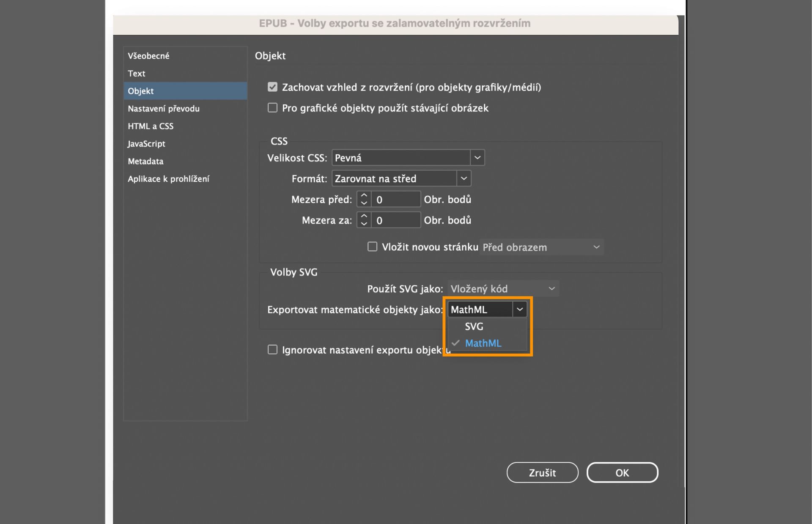Uncheck Zachovat vzhled z rozvržení checkbox
Image resolution: width=812 pixels, height=524 pixels.
point(272,87)
